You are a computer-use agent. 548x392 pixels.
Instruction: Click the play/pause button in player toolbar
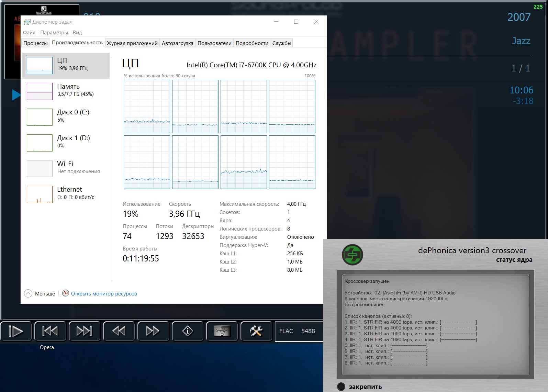16,331
